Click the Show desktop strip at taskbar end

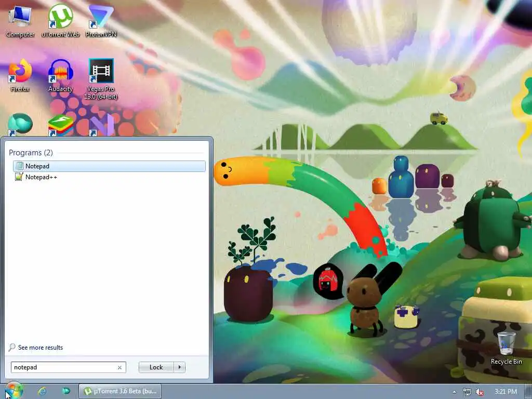point(528,392)
